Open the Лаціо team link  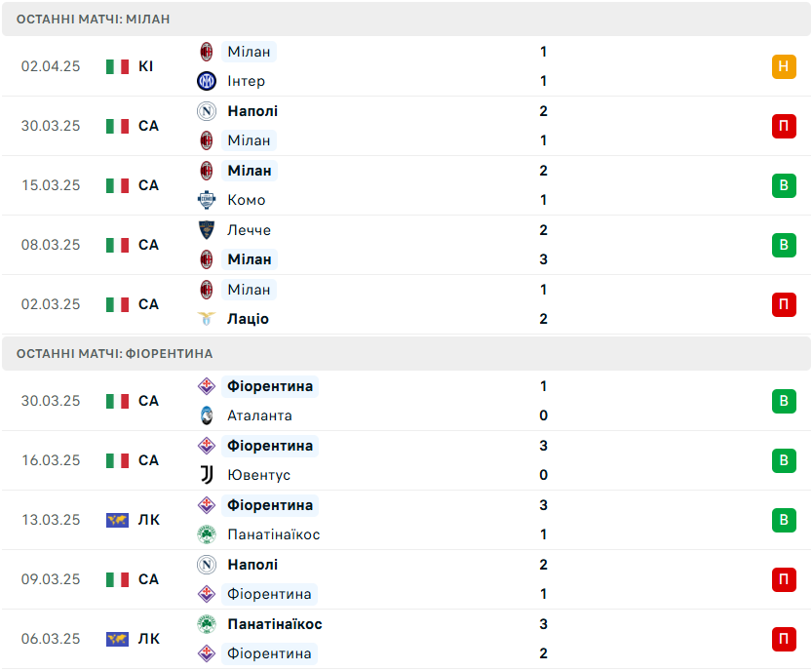248,319
